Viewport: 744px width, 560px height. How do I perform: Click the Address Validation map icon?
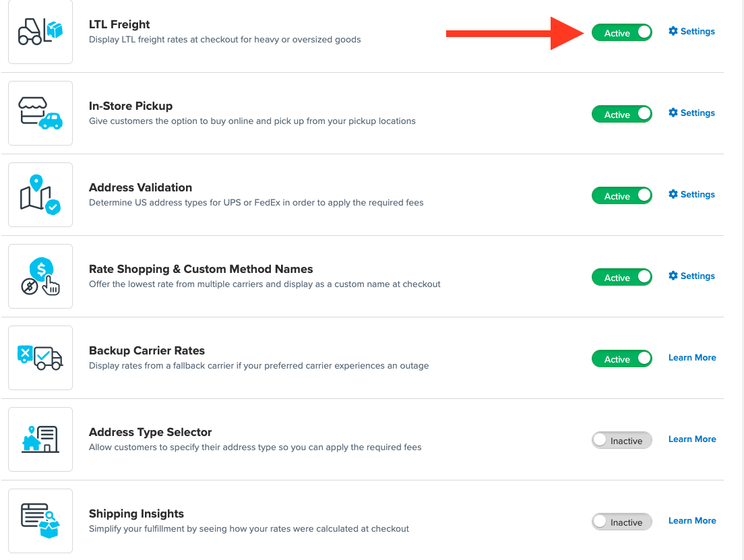[40, 195]
